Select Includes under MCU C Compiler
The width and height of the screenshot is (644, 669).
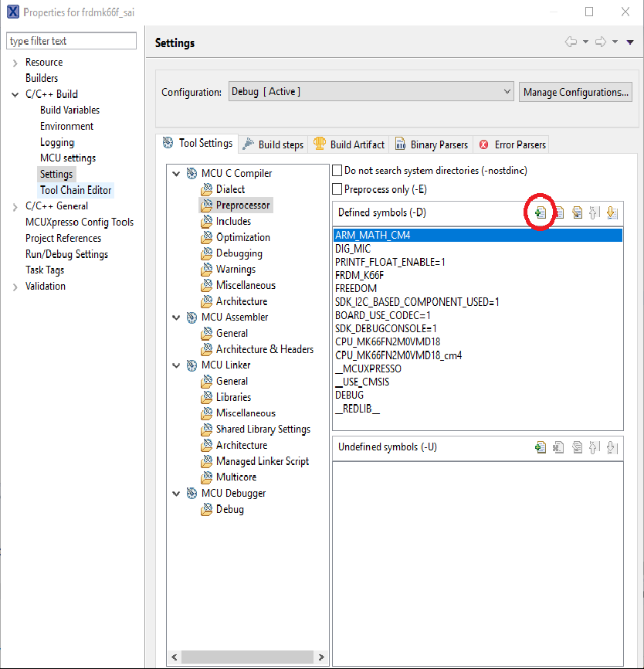coord(233,222)
